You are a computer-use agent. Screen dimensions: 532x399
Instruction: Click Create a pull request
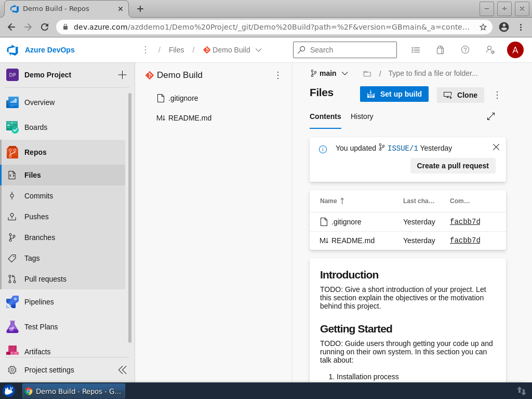point(453,166)
